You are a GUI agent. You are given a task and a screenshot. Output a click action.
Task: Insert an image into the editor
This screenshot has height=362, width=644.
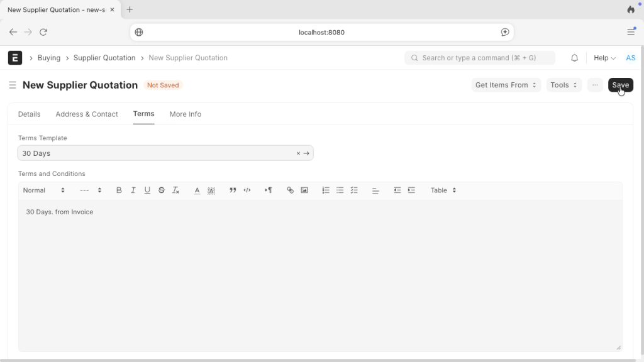tap(304, 190)
